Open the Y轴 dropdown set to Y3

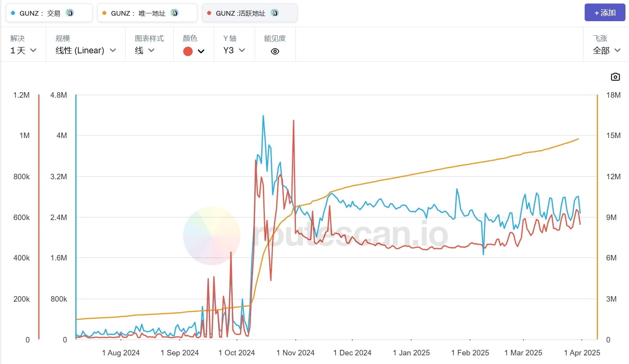234,51
